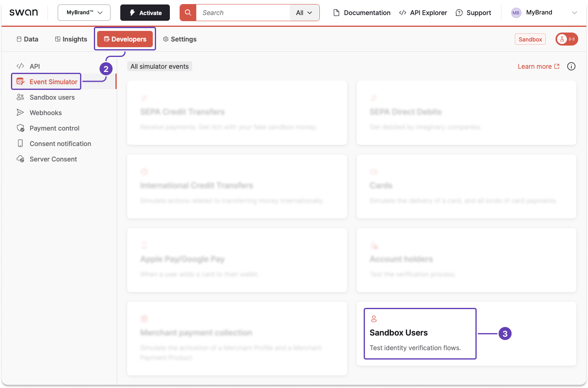The image size is (588, 388).
Task: Click the info circle near Learn more
Action: [571, 66]
